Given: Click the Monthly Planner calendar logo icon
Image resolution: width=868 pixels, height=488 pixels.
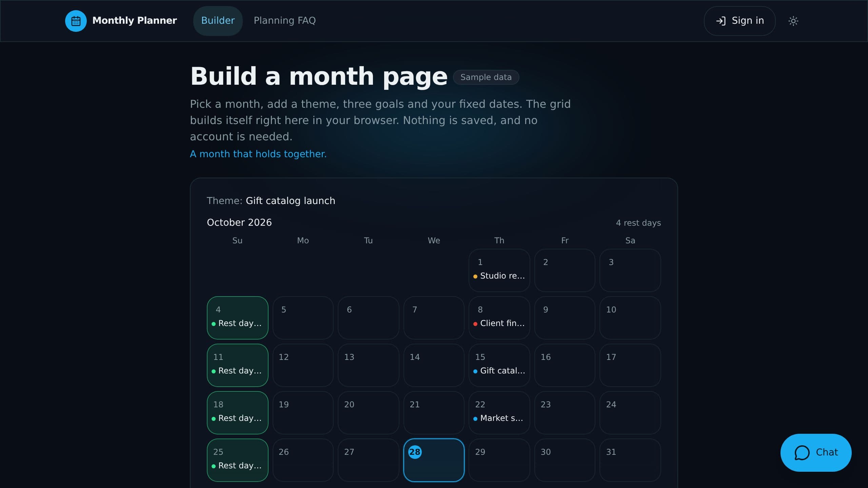Looking at the screenshot, I should click(76, 21).
